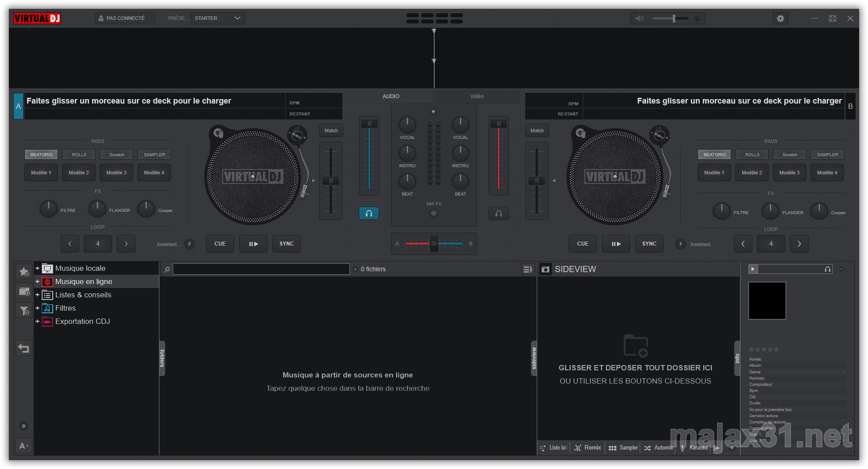Open the settings gear in title bar

780,18
